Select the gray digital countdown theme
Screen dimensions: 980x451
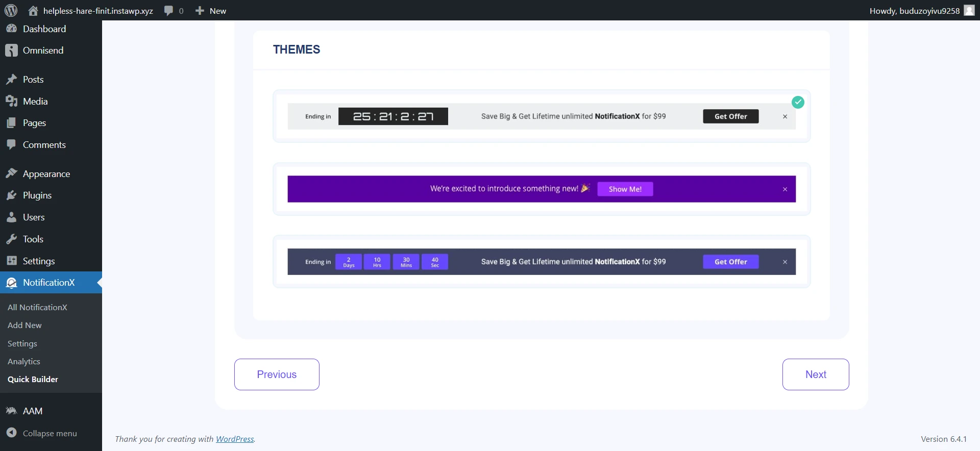click(542, 116)
